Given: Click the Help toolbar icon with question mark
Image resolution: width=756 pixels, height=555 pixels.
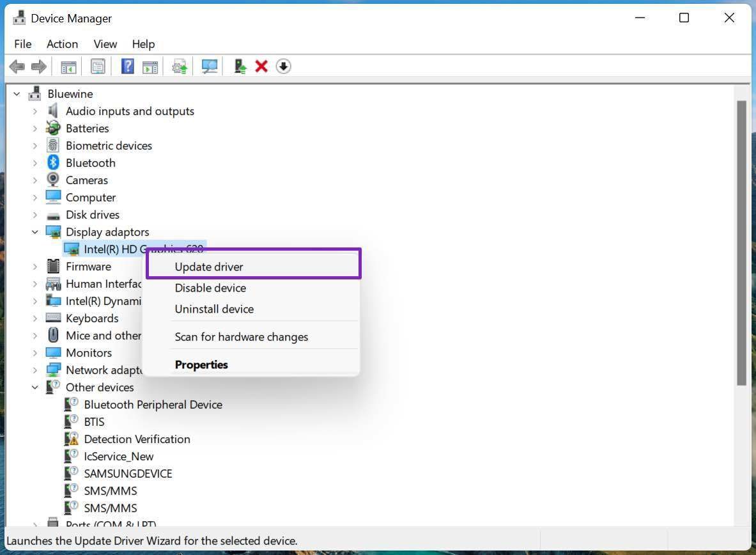Looking at the screenshot, I should [128, 66].
